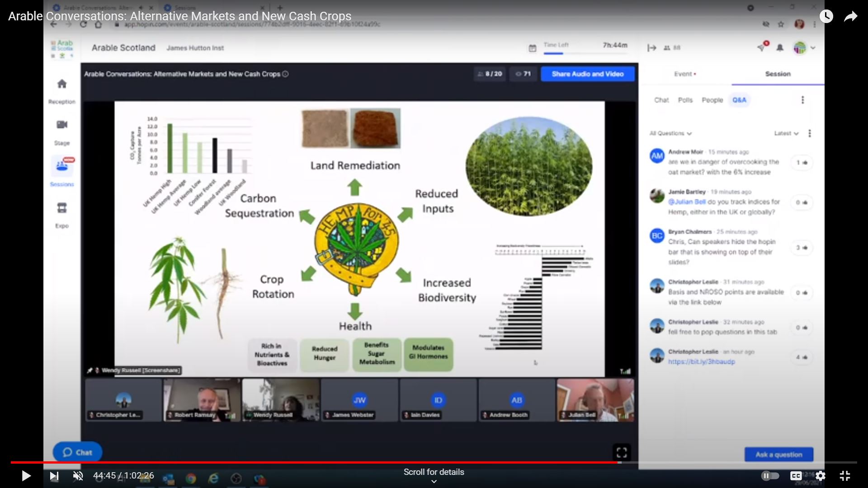Toggle YouTube autoplay switch
868x488 pixels.
[770, 476]
